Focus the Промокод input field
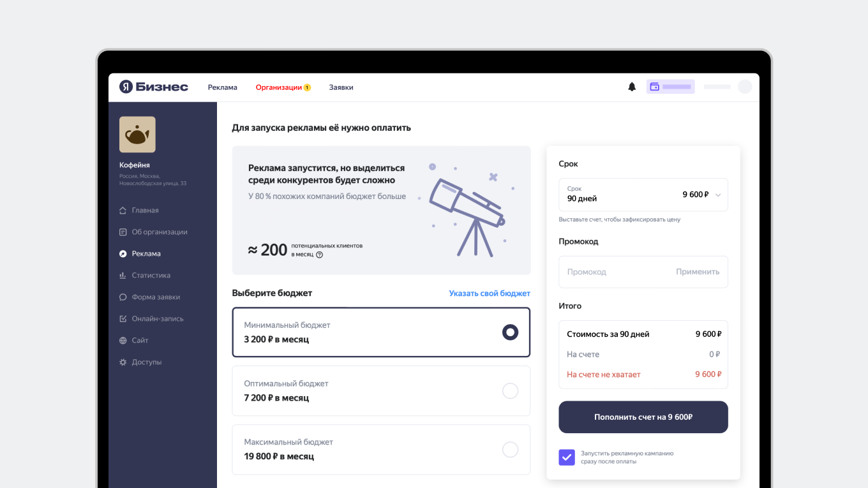This screenshot has width=868, height=488. pyautogui.click(x=643, y=272)
